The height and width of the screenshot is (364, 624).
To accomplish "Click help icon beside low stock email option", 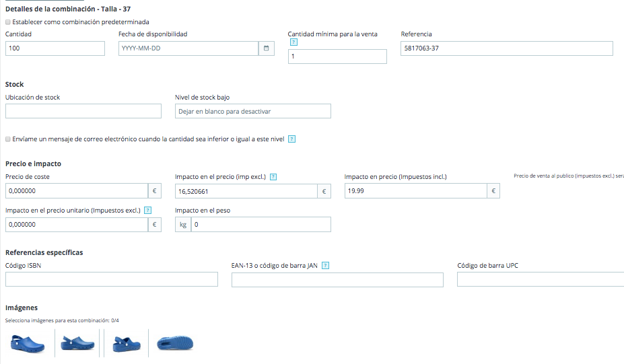I will [291, 139].
